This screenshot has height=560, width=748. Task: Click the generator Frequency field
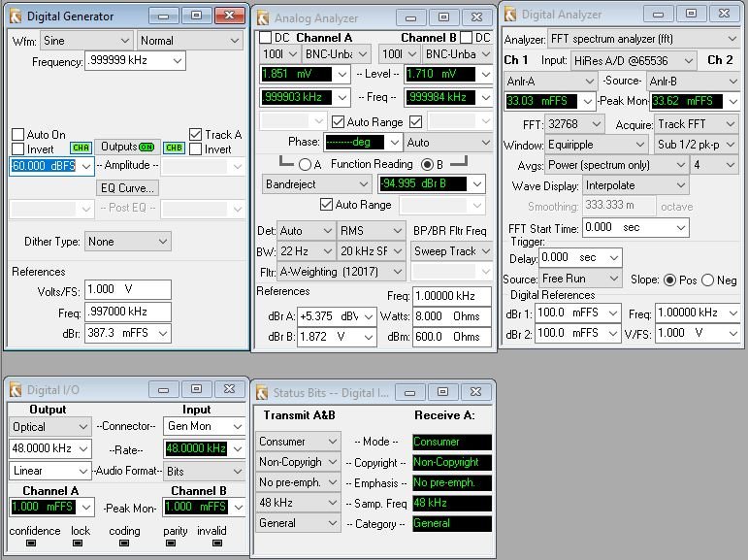[135, 60]
